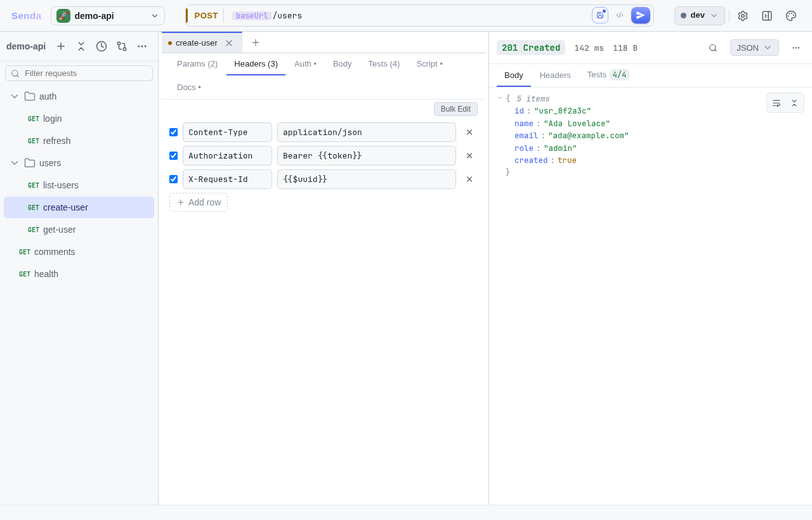812x520 pixels.
Task: Open the get-user request
Action: coord(79,230)
